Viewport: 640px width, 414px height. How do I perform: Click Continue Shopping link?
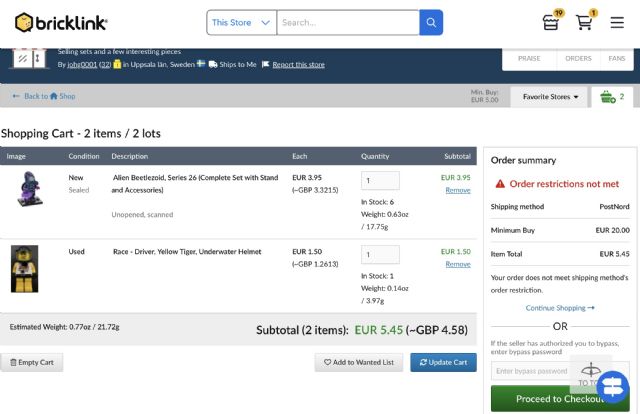[x=560, y=308]
